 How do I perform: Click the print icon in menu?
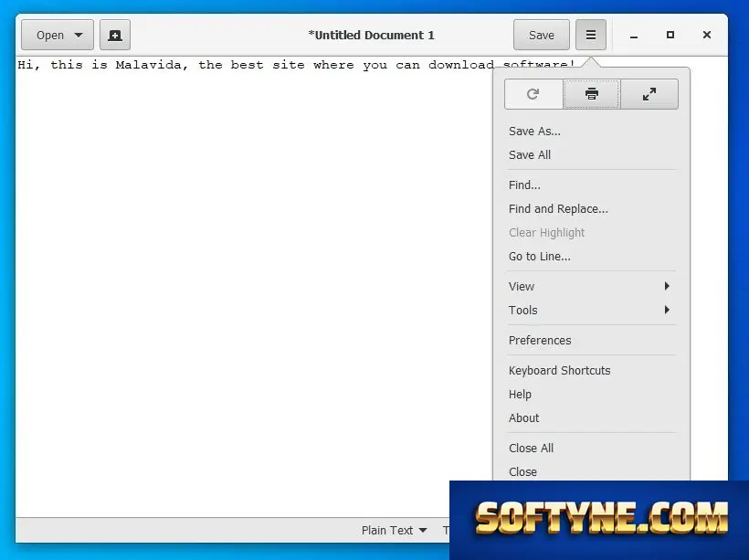pyautogui.click(x=591, y=94)
